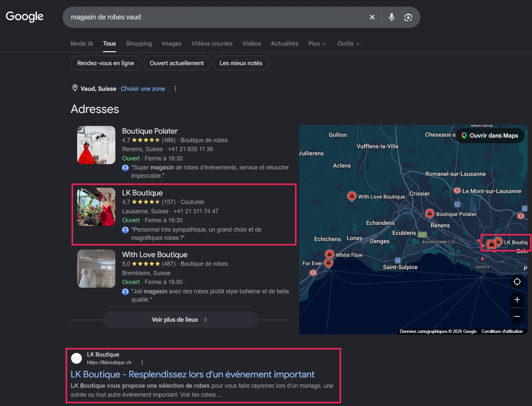Screen dimensions: 532x406
Task: Switch to the Mode IA tab
Action: coord(82,44)
